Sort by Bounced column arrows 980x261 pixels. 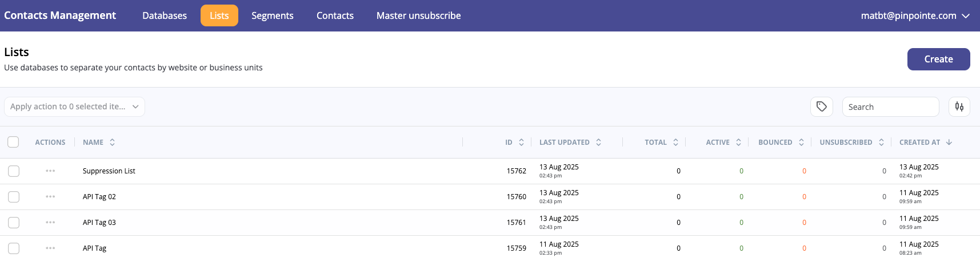pos(801,143)
